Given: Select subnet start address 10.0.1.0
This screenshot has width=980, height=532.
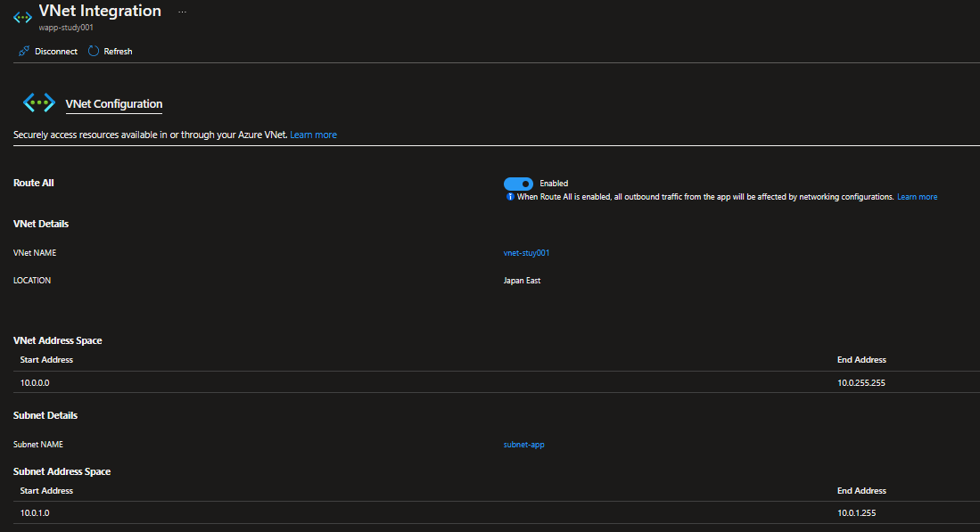Looking at the screenshot, I should pos(35,512).
